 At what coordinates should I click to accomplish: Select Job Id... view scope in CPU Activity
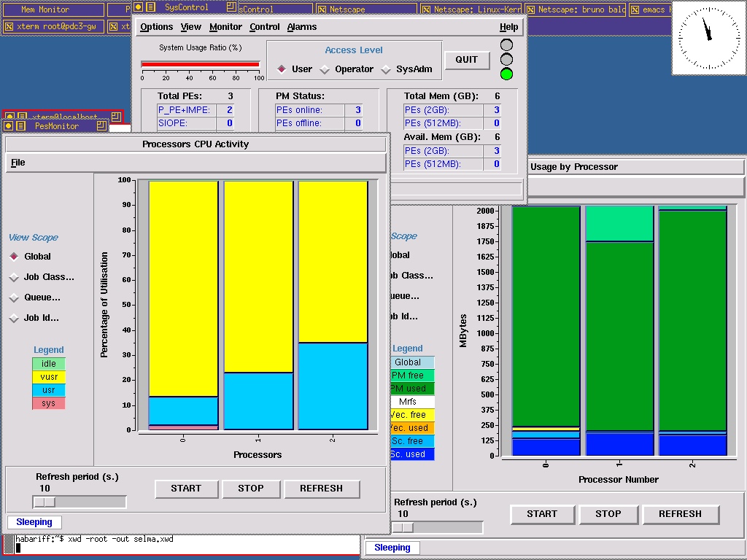[x=14, y=318]
